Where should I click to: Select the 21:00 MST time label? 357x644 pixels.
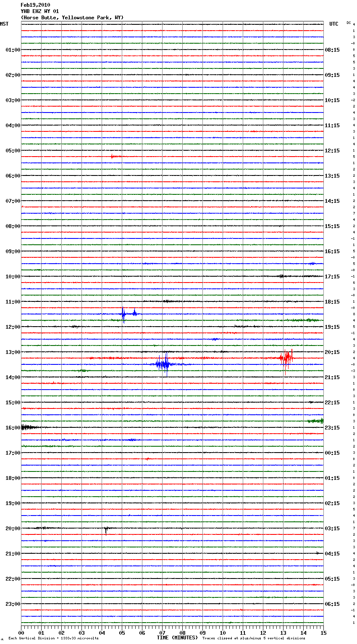click(13, 554)
